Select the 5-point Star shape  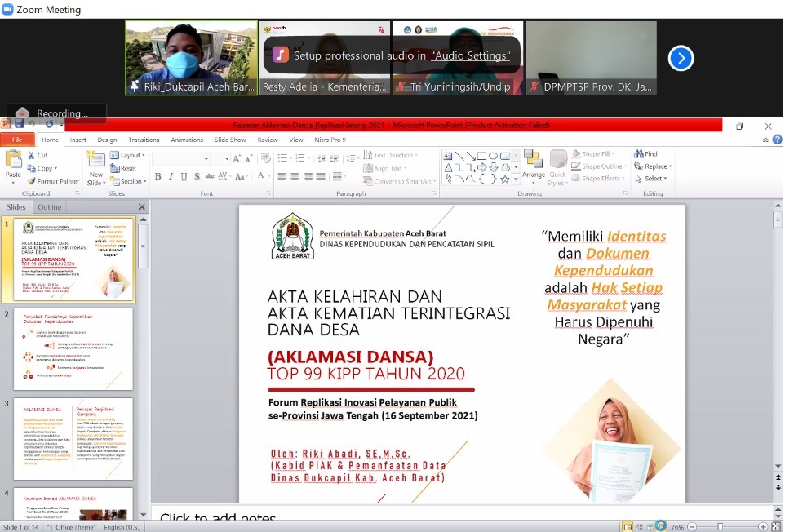pyautogui.click(x=504, y=179)
